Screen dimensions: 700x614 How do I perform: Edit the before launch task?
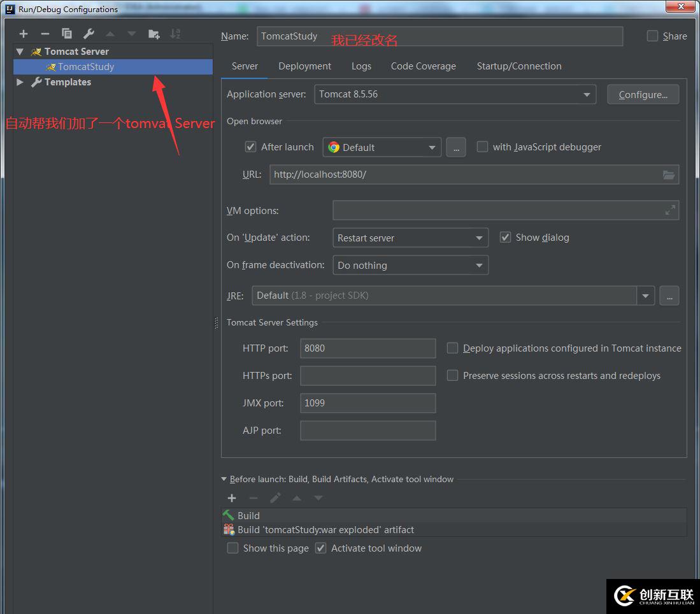[x=275, y=498]
